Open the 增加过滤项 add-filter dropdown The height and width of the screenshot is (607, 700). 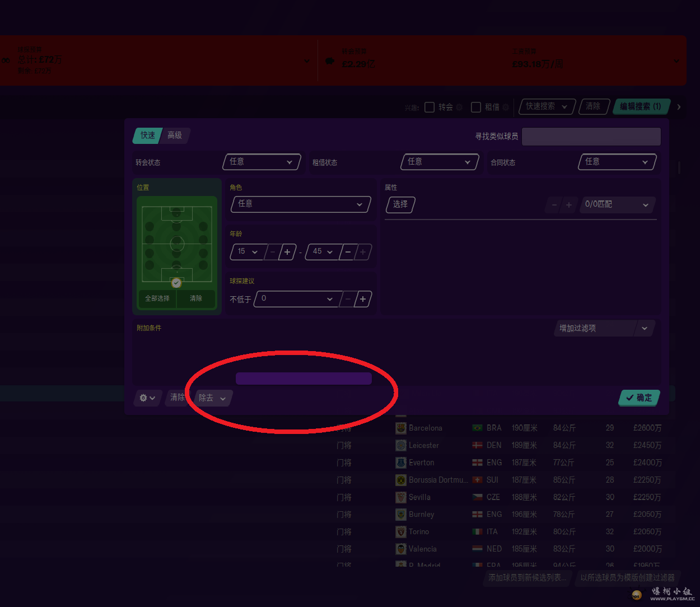[603, 328]
